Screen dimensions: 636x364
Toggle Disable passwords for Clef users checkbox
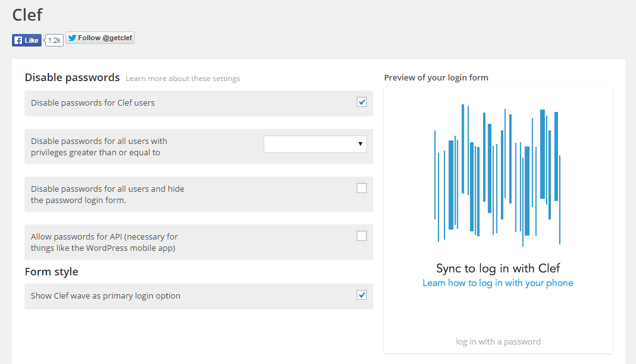click(361, 102)
